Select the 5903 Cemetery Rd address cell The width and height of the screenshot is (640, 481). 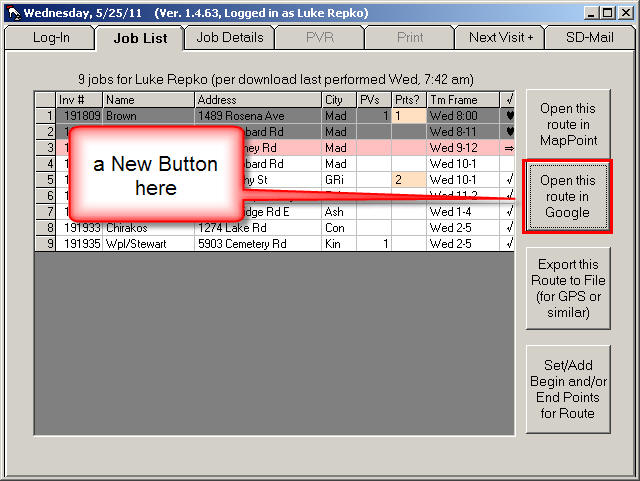pos(257,243)
